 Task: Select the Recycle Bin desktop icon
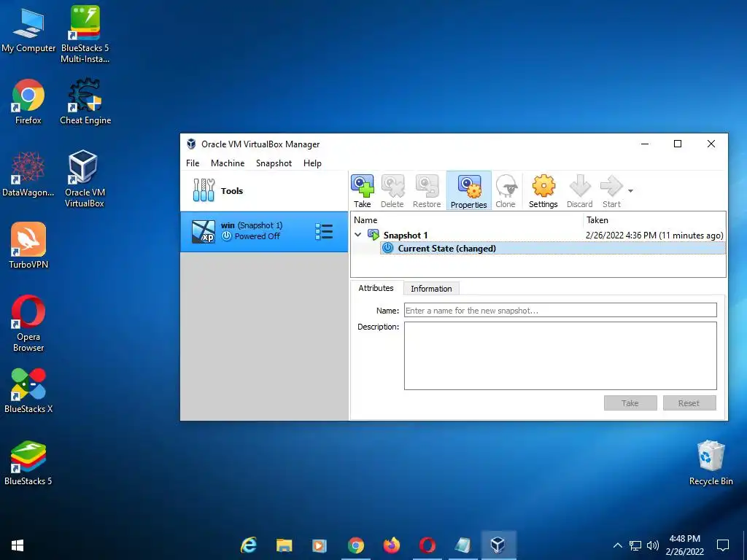pos(711,463)
